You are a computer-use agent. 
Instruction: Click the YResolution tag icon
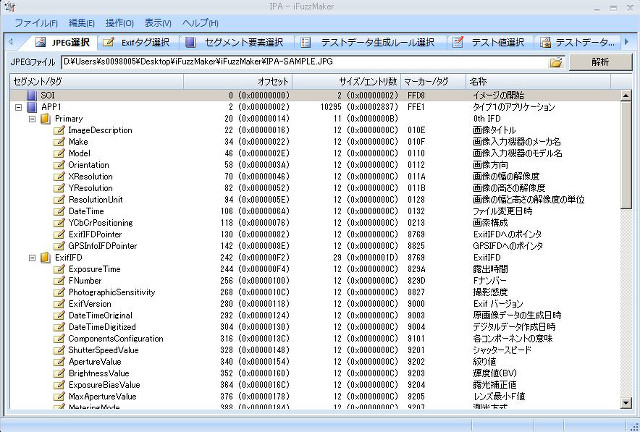59,188
